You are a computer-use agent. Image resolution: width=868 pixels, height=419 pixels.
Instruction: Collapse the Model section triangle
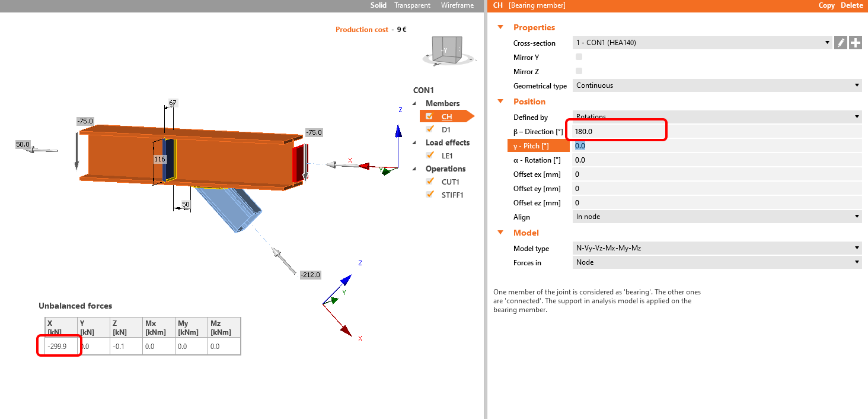pos(500,233)
